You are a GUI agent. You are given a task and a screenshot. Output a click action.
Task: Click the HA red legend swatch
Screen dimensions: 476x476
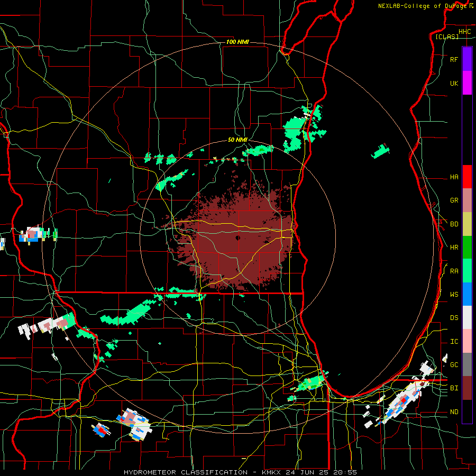[x=467, y=177]
